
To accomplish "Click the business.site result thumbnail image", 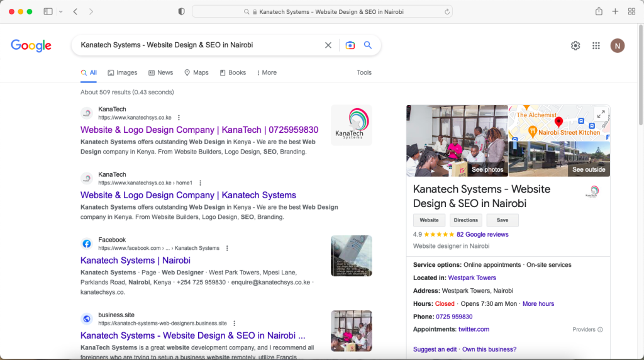I will (x=351, y=331).
